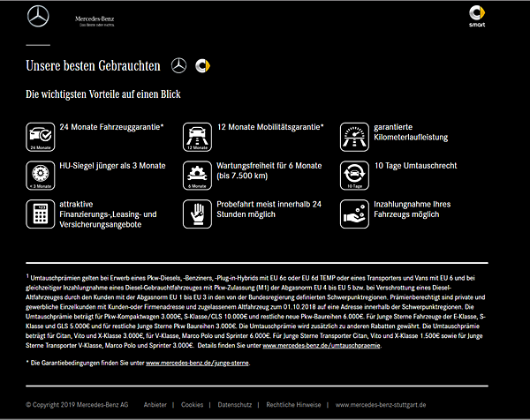Click the '24 Monate Fahrzeuggarantie*' text
This screenshot has height=420, width=530.
point(111,127)
